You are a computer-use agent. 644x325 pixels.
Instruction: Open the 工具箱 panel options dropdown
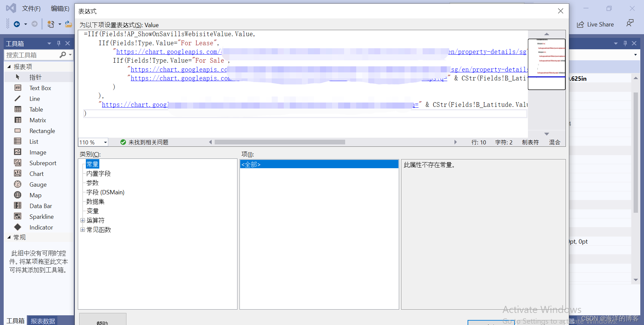pyautogui.click(x=49, y=43)
